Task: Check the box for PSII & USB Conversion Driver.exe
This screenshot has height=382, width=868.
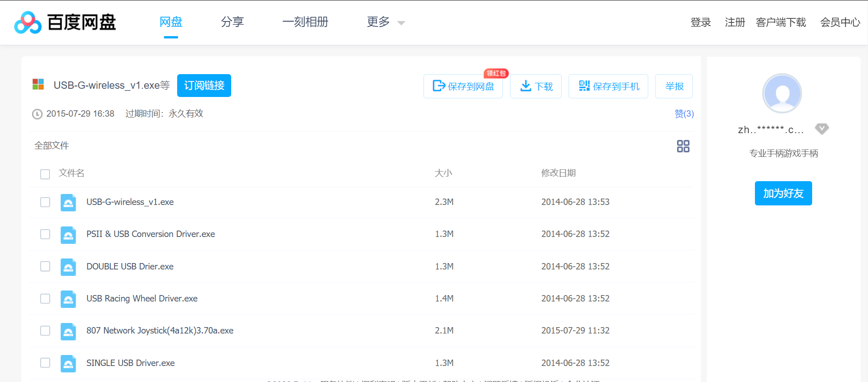Action: tap(45, 234)
